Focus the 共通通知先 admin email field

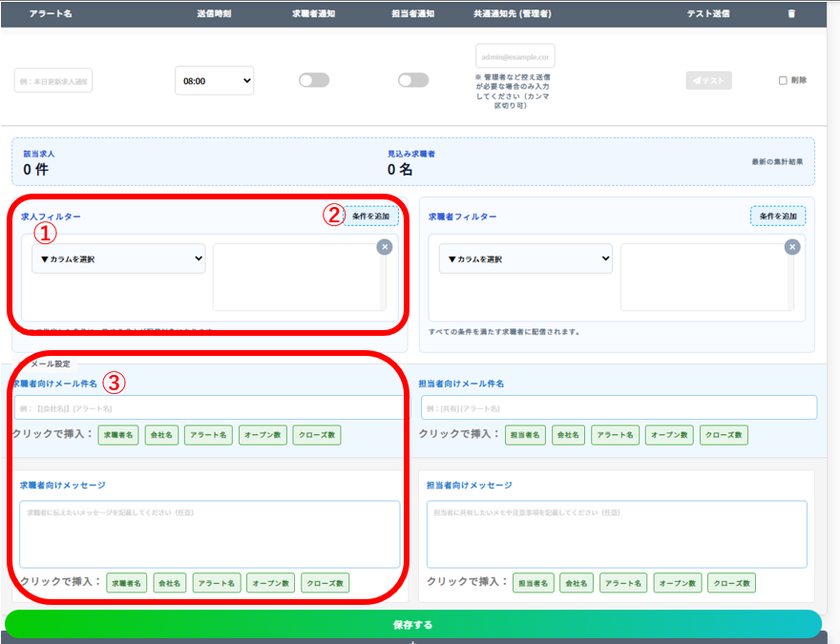point(514,56)
